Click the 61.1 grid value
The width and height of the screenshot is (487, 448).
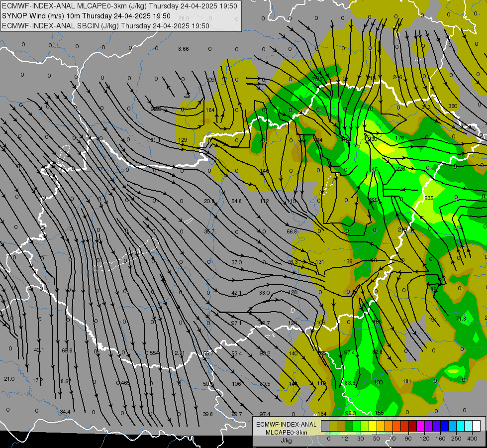tap(155, 140)
